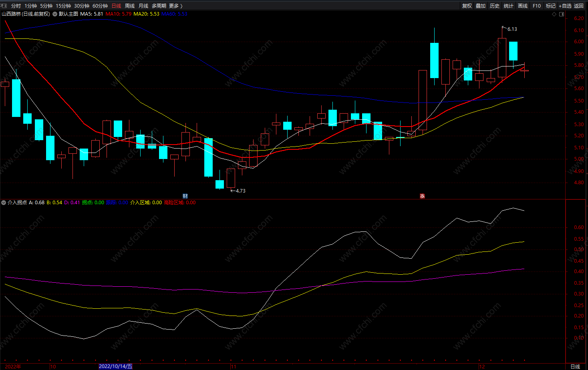Click the month 10 marker on time axis
This screenshot has width=588, height=370.
tap(53, 366)
